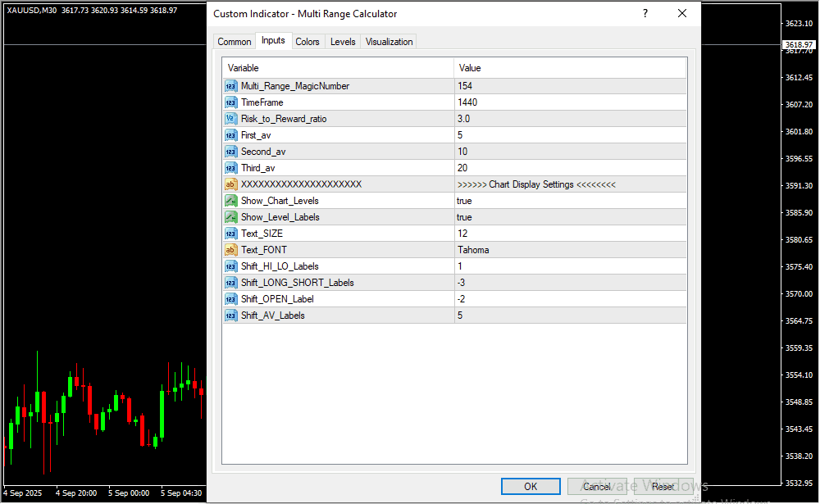Click the fraction icon beside Risk_to_Reward_ratio
Viewport: 820px width, 504px height.
230,119
